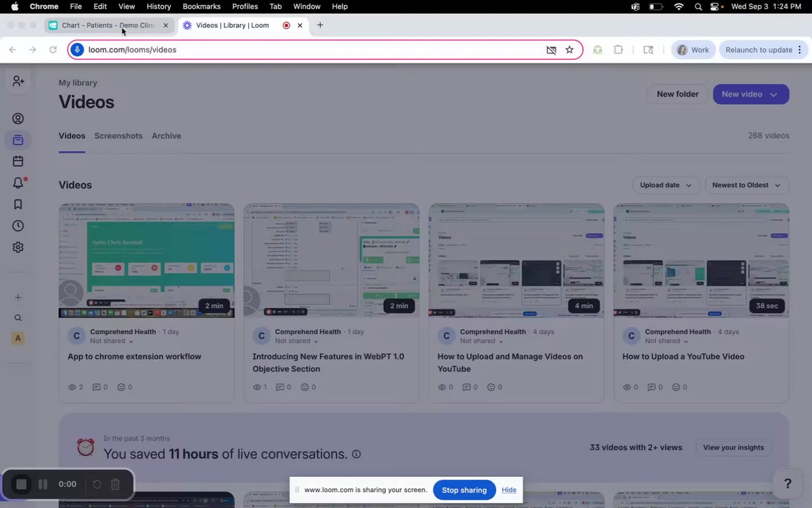The image size is (812, 508).
Task: Click the My library breadcrumb text
Action: tap(78, 83)
